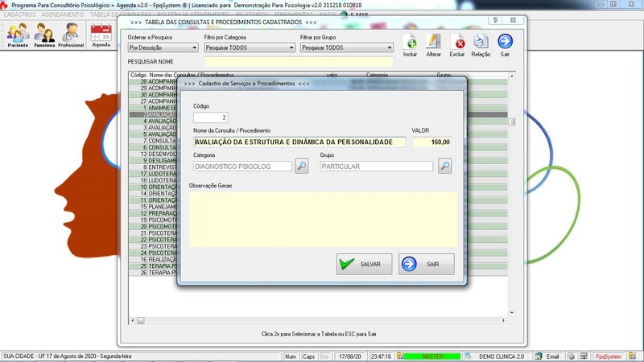This screenshot has height=362, width=644.
Task: Click the Categoria field DIAGNOSTICO PSIGOLOG
Action: tap(242, 167)
